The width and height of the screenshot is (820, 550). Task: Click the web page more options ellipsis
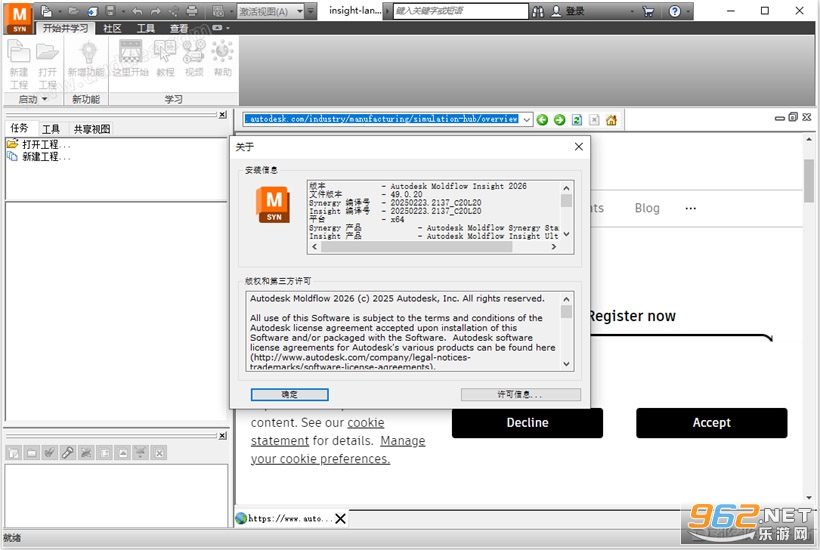(691, 208)
